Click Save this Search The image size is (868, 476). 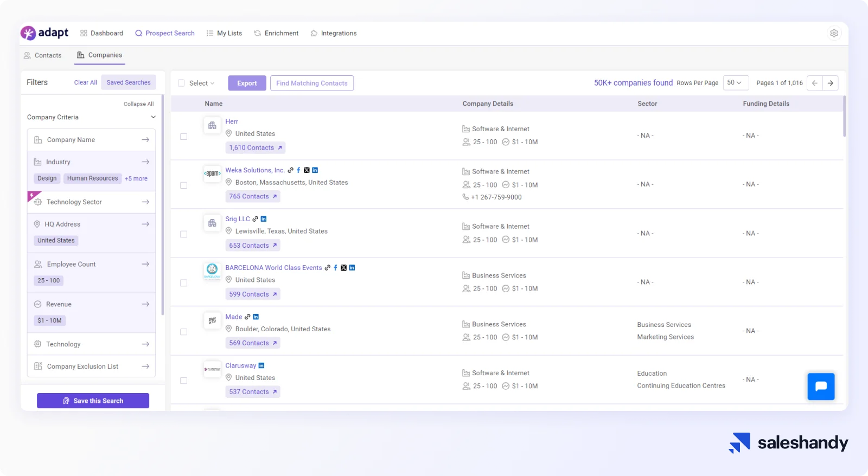pos(93,401)
